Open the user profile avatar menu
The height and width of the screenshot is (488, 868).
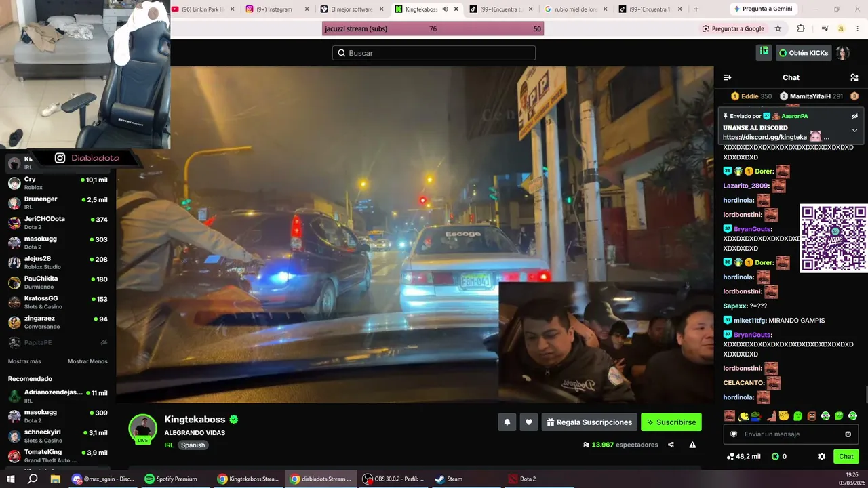[843, 53]
